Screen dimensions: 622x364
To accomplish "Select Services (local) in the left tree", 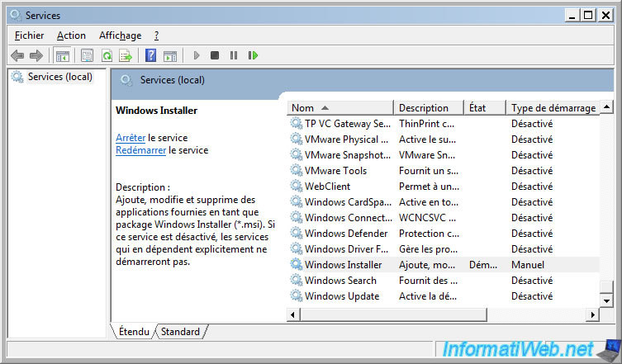I will pos(60,77).
